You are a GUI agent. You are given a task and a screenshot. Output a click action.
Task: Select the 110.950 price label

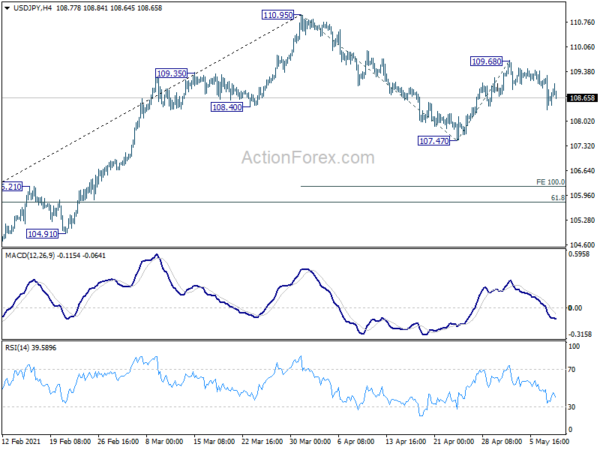point(278,15)
